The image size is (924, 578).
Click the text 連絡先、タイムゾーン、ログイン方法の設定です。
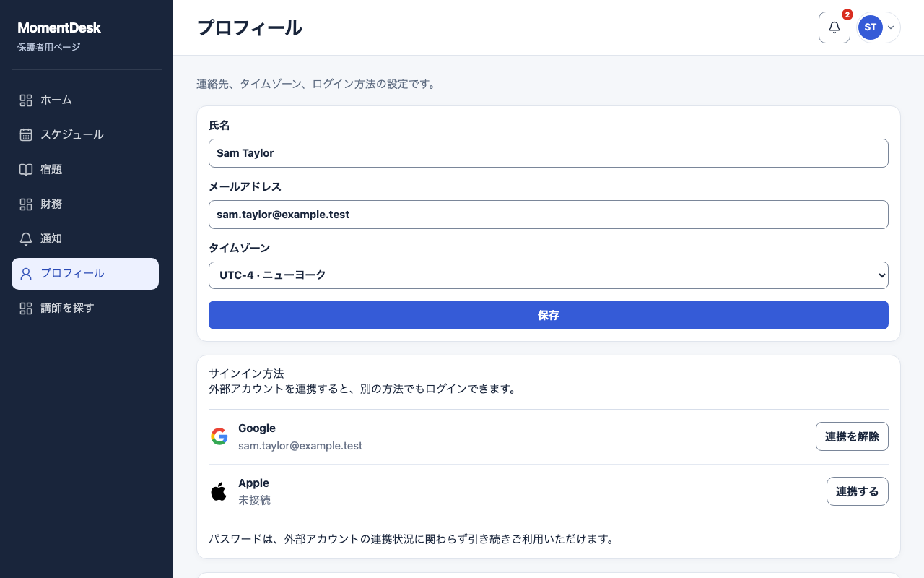point(316,84)
